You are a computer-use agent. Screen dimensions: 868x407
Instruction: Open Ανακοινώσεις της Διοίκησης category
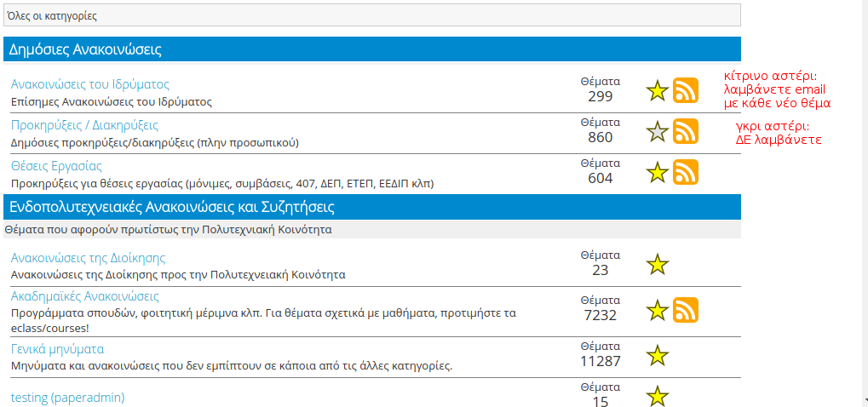pyautogui.click(x=88, y=258)
